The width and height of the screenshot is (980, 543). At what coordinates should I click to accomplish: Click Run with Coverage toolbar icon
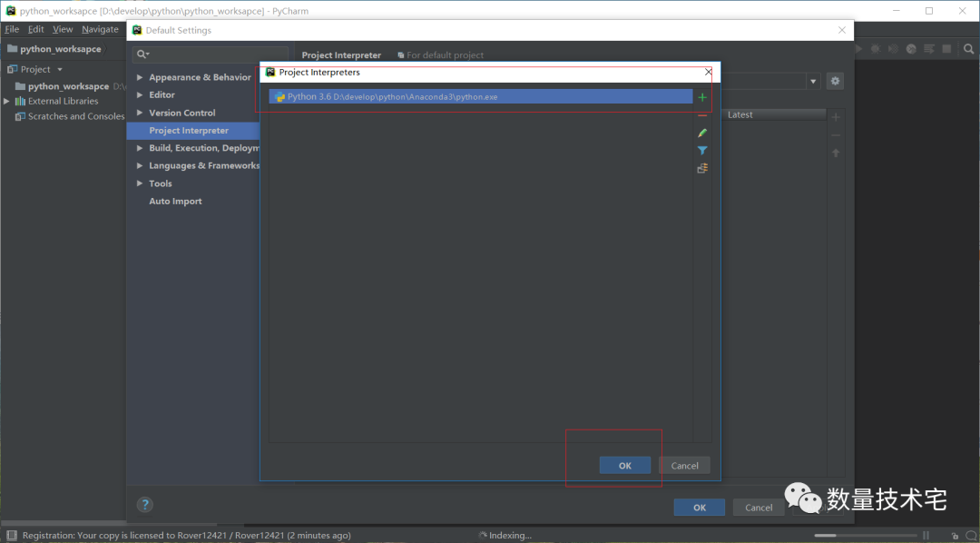coord(894,49)
